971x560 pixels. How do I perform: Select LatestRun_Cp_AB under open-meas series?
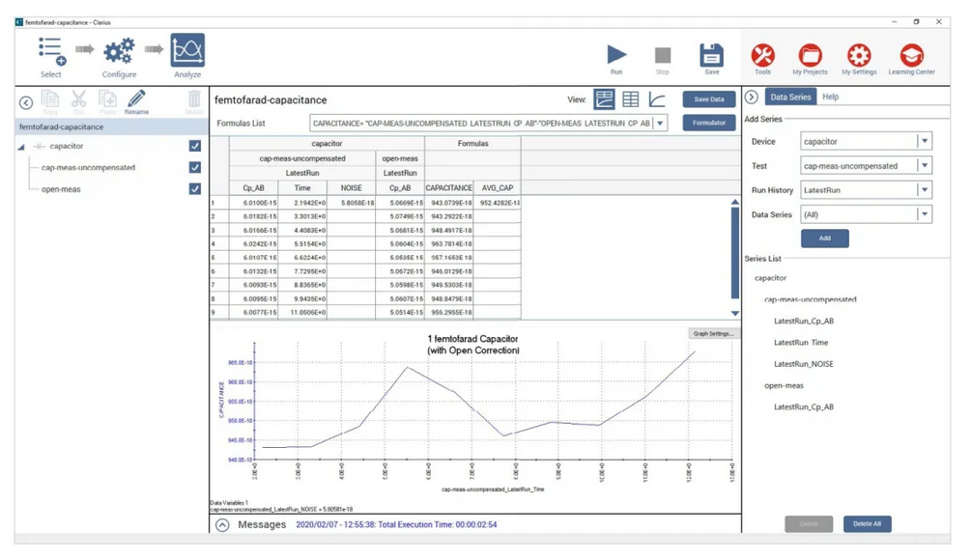pos(803,407)
